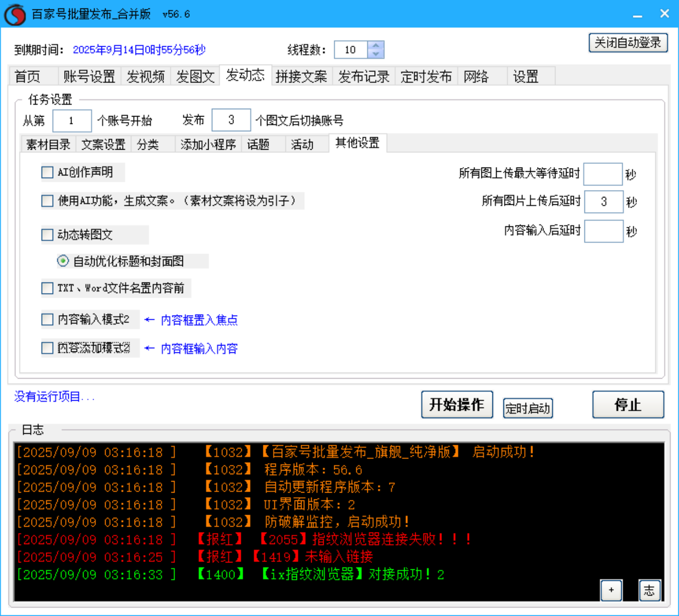
Task: Check the 动态转图文 option
Action: (x=47, y=235)
